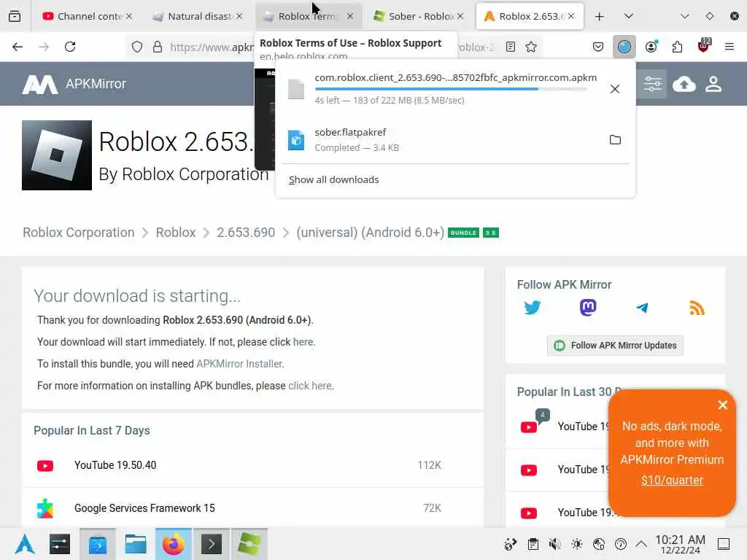
Task: Switch to the Sober - Roblox tab
Action: 418,16
